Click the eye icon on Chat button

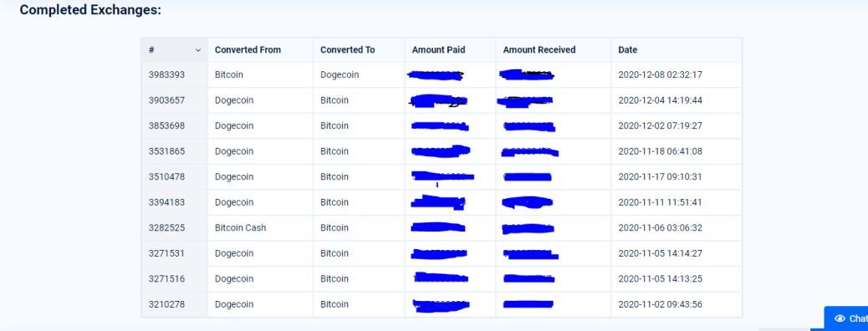pos(840,318)
